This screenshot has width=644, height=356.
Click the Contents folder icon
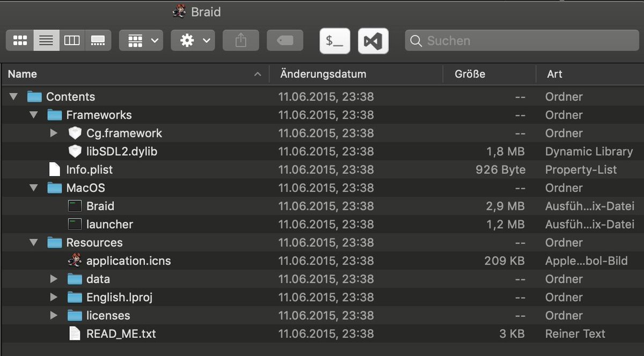[34, 97]
